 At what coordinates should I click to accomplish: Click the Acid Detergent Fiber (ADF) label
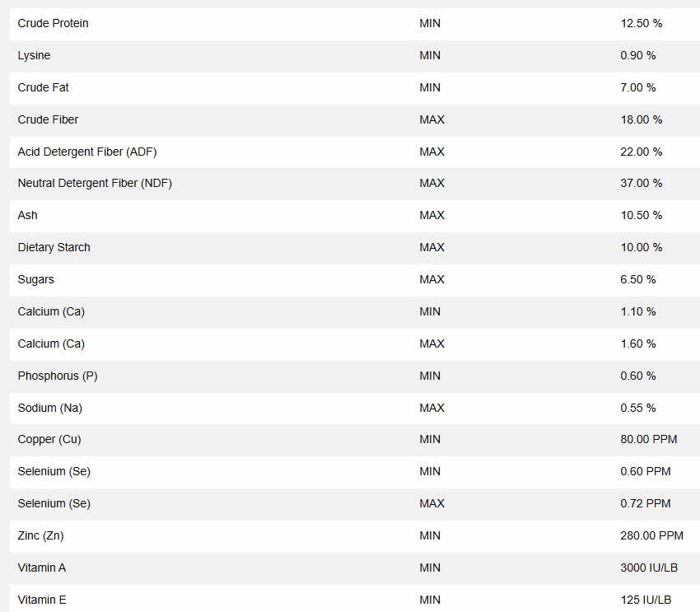(86, 152)
